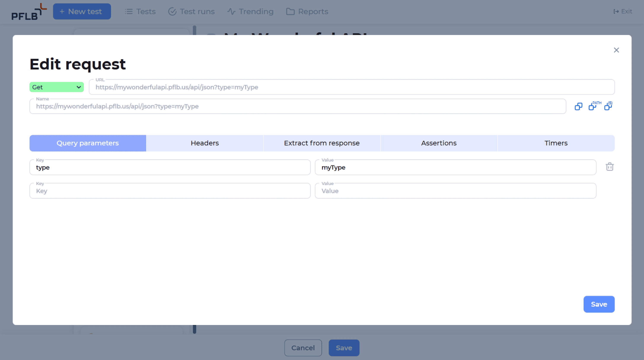Viewport: 644px width, 360px height.
Task: Click the request Name input field
Action: pyautogui.click(x=298, y=106)
